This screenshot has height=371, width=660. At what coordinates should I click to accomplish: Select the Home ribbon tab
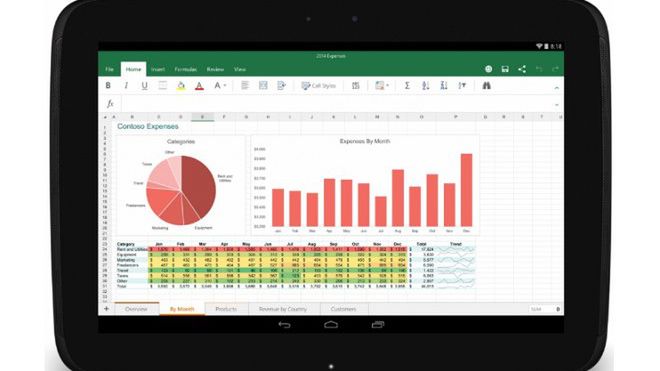tap(133, 69)
